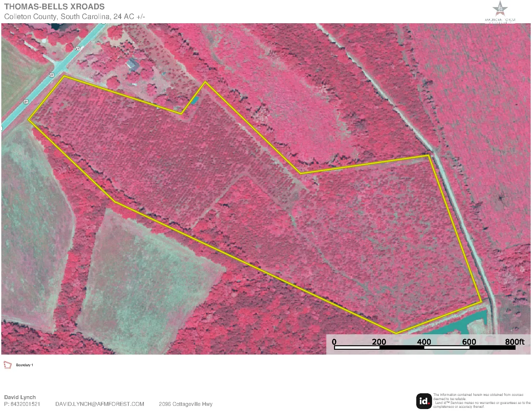
Task: Click the house rooftop north of the boundary
Action: point(133,64)
